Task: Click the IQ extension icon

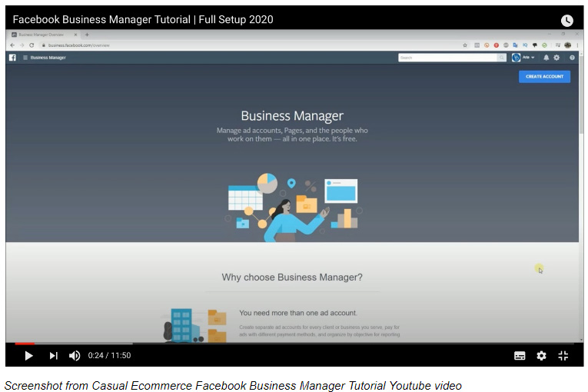Action: (x=525, y=45)
